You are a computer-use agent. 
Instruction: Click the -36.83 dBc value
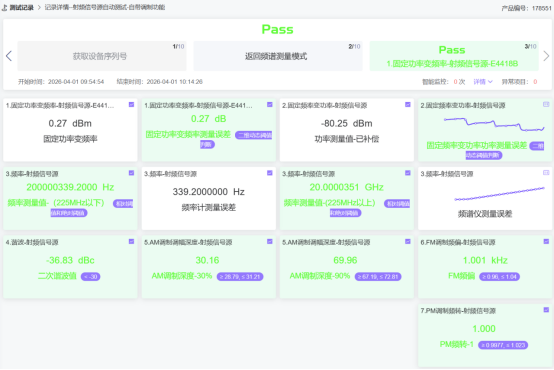click(70, 260)
